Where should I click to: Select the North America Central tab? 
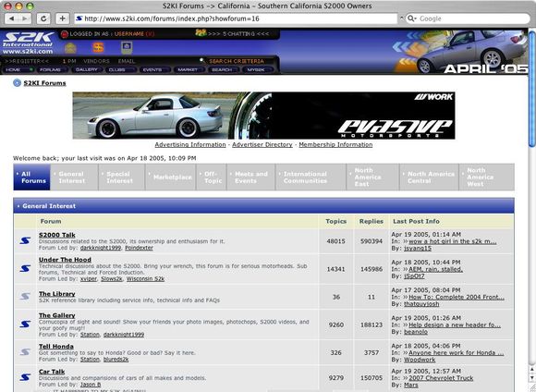click(429, 178)
